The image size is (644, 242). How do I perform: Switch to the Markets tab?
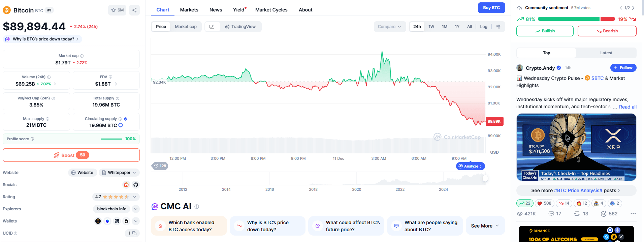pyautogui.click(x=189, y=10)
